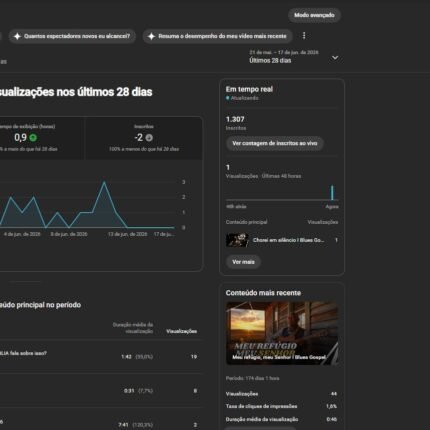Screen dimensions: 430x430
Task: Click 'Ver contagem de inscritos ao vivo' button
Action: point(275,143)
